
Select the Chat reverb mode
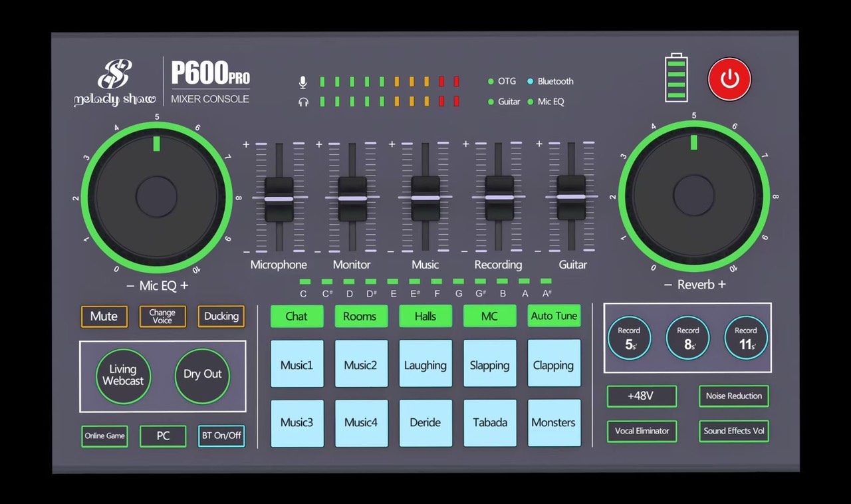tap(297, 316)
